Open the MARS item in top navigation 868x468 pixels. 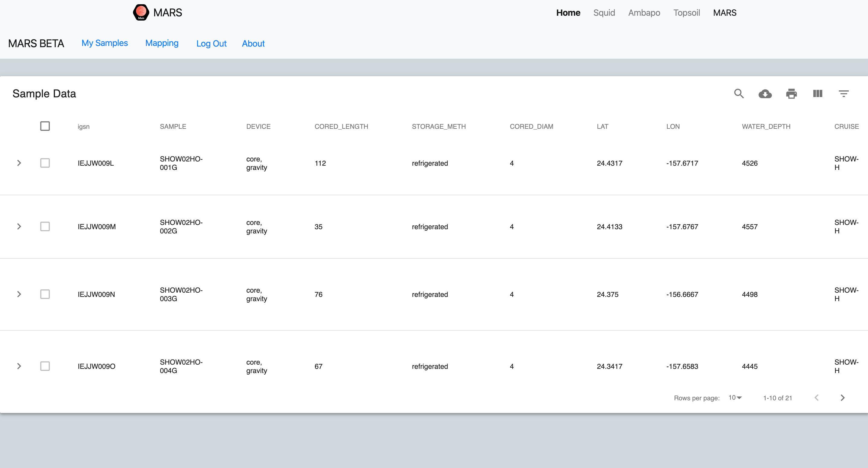[725, 13]
